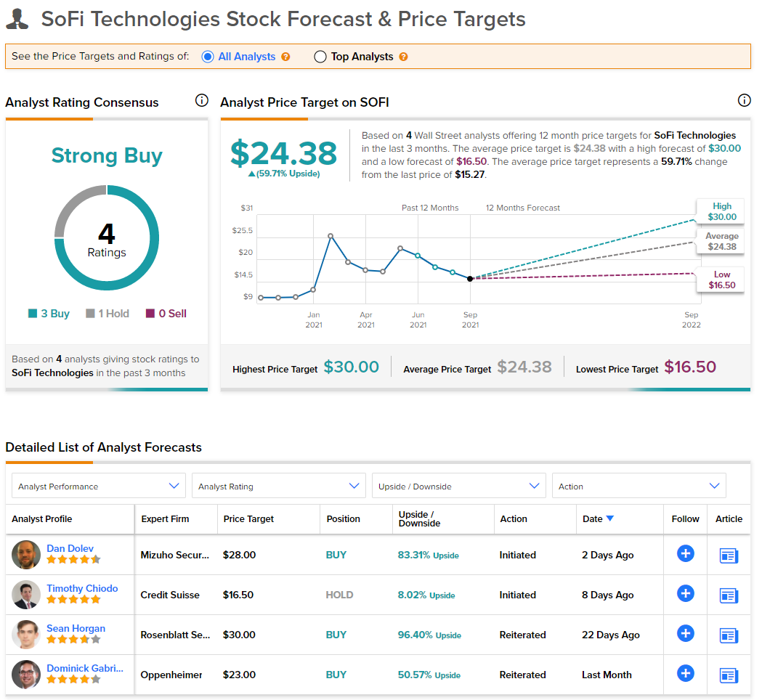Image resolution: width=762 pixels, height=700 pixels.
Task: Open the Analyst Performance dropdown
Action: coord(99,486)
